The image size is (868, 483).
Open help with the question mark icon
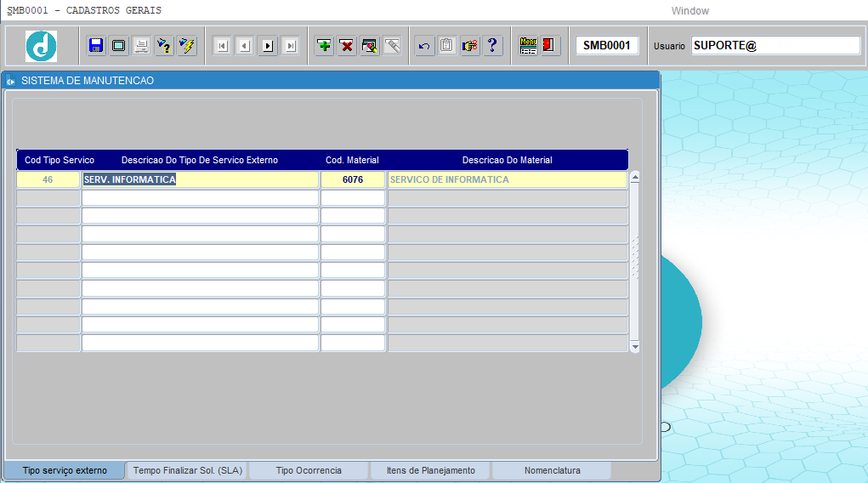pos(493,46)
